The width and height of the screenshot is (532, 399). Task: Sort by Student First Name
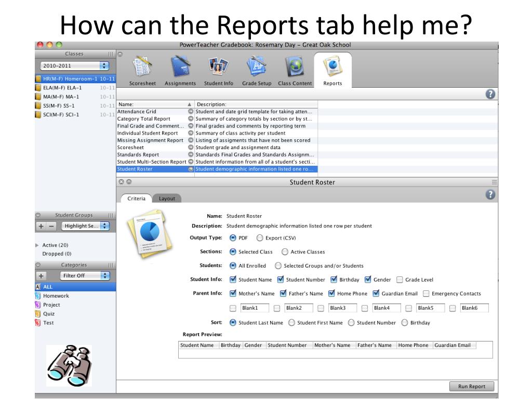coord(291,323)
